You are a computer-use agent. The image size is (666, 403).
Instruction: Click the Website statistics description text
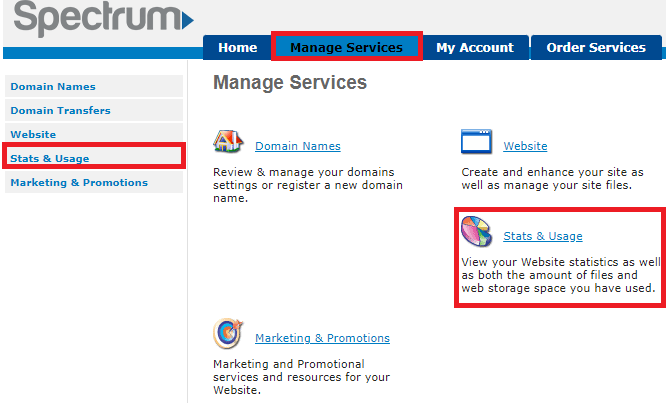[558, 275]
